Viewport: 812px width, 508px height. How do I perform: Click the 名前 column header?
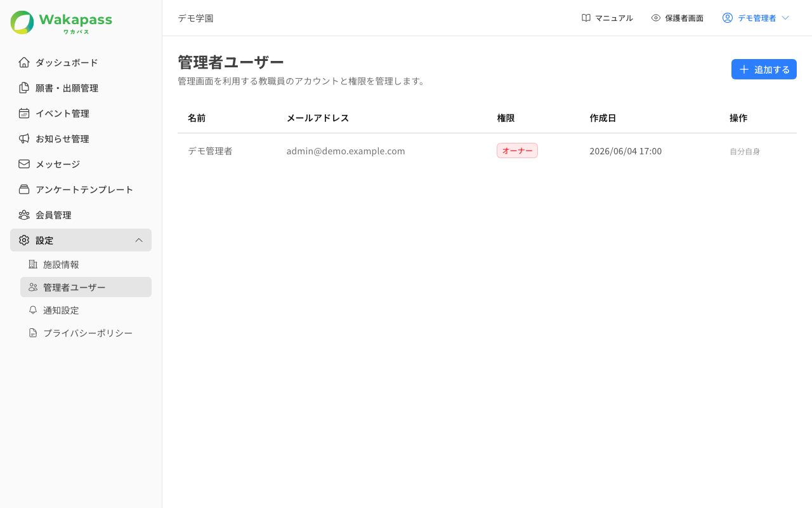[197, 118]
